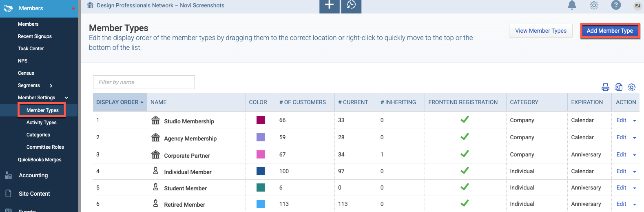644x212 pixels.
Task: Open the recent history clock icon
Action: [351, 6]
